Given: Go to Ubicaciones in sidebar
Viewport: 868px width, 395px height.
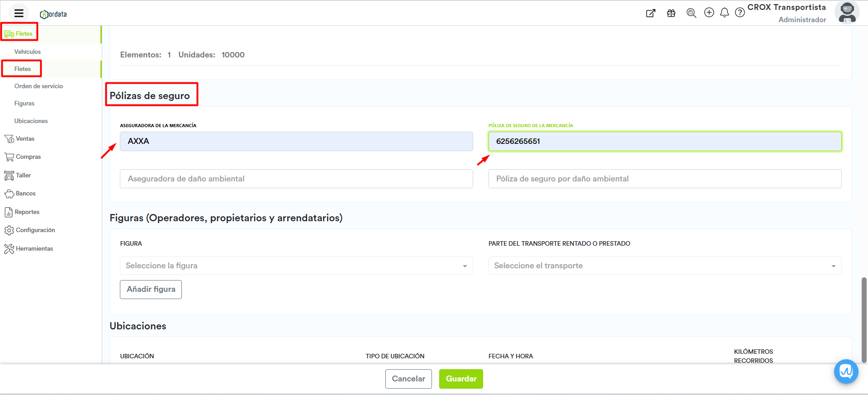Looking at the screenshot, I should click(x=31, y=121).
